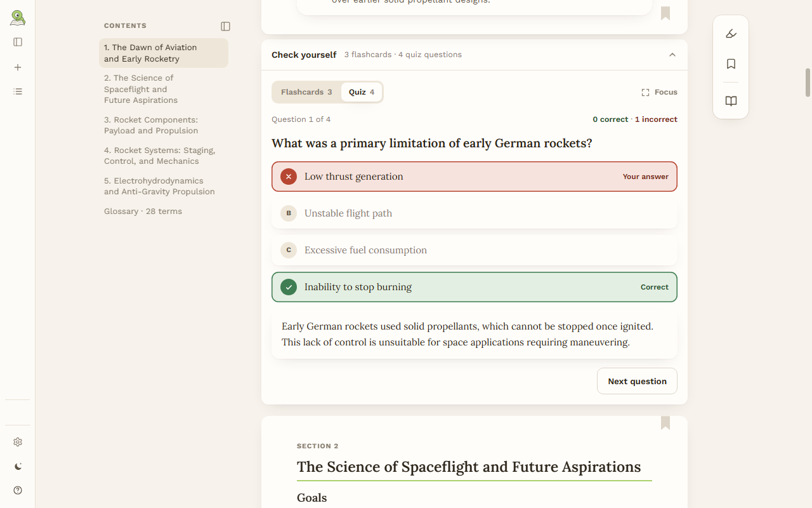Open '3. Rocket Components' chapter
The height and width of the screenshot is (508, 812).
point(164,125)
